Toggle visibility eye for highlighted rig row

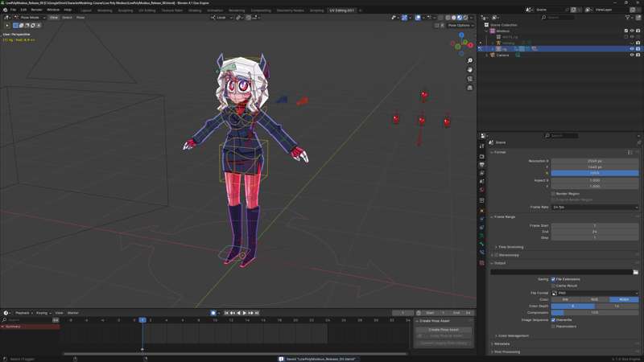click(632, 49)
